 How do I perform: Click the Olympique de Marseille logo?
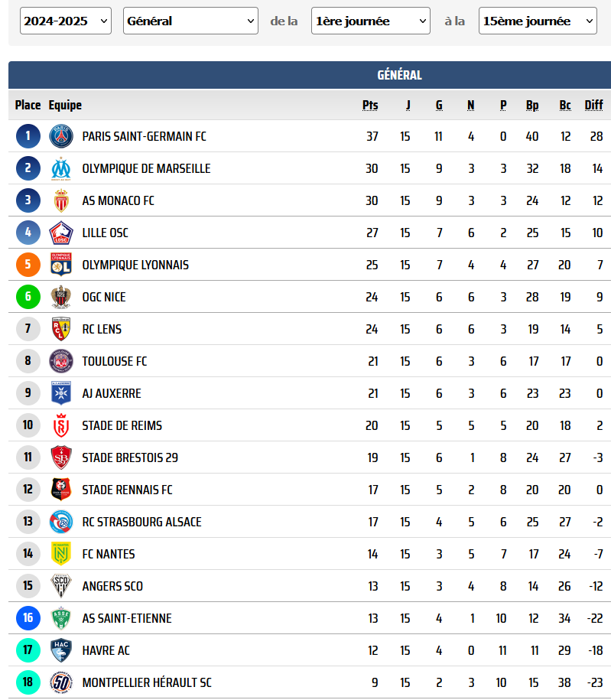(x=61, y=168)
